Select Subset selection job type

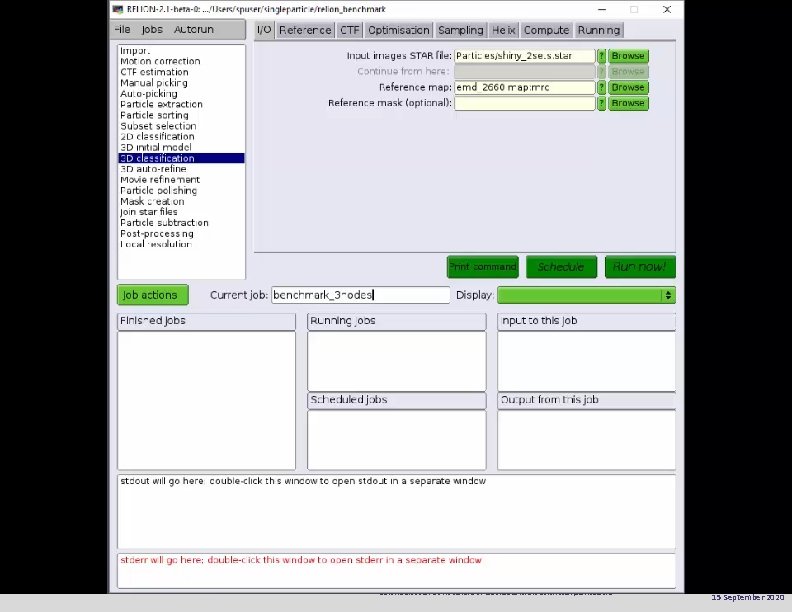[x=181, y=126]
